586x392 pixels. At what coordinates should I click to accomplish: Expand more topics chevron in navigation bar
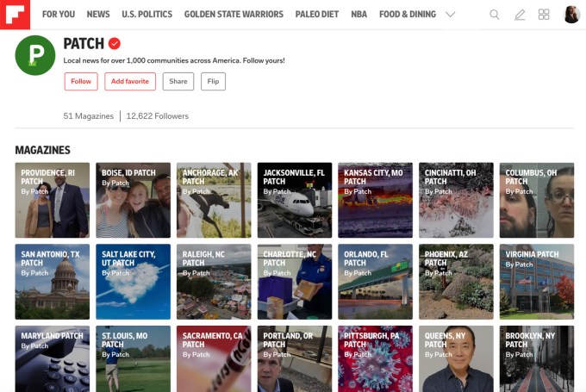[x=450, y=15]
